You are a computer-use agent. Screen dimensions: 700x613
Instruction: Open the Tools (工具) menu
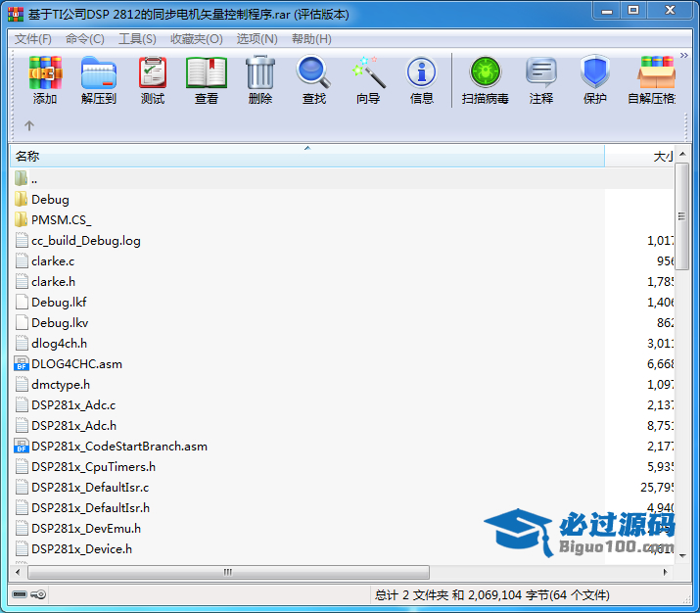click(137, 39)
